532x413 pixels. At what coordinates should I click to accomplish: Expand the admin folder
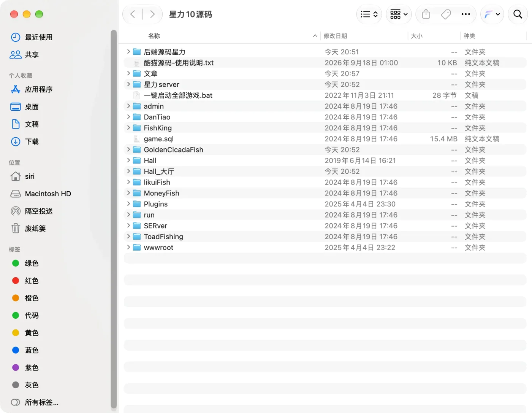(x=128, y=106)
